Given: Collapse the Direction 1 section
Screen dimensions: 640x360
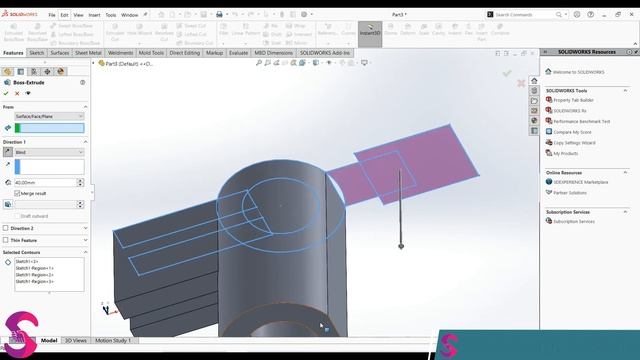Looking at the screenshot, I should [x=85, y=142].
